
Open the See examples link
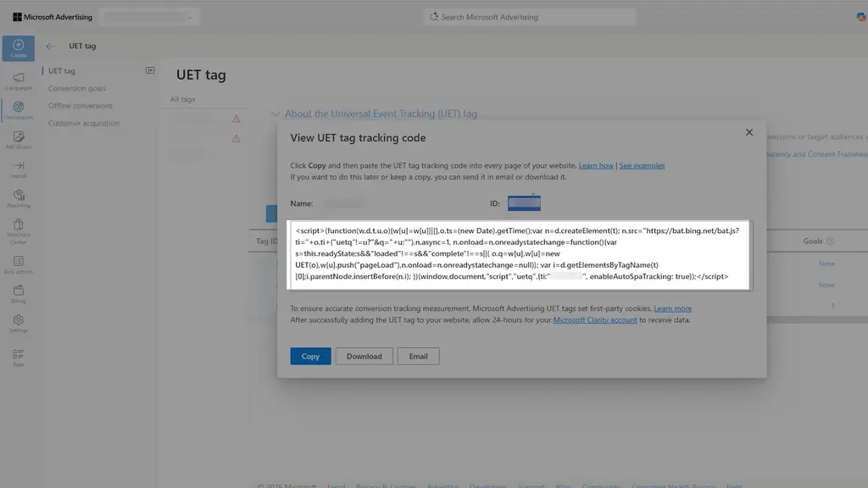pos(642,165)
